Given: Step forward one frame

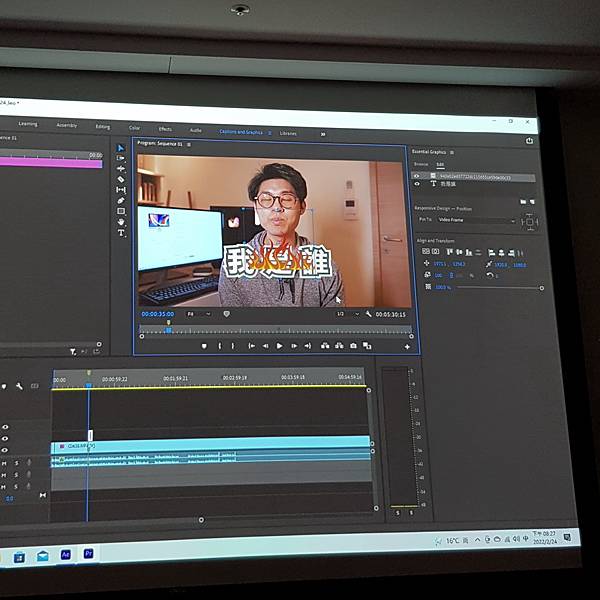Looking at the screenshot, I should point(294,346).
